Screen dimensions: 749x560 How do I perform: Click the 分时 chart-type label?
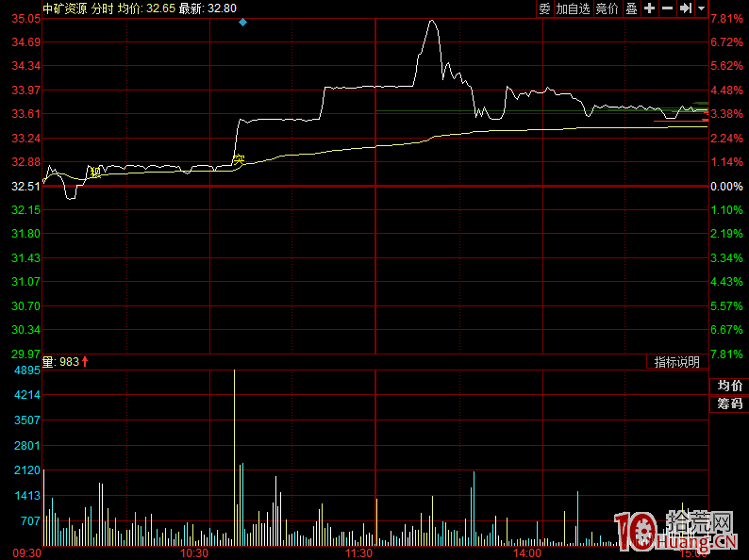[102, 8]
